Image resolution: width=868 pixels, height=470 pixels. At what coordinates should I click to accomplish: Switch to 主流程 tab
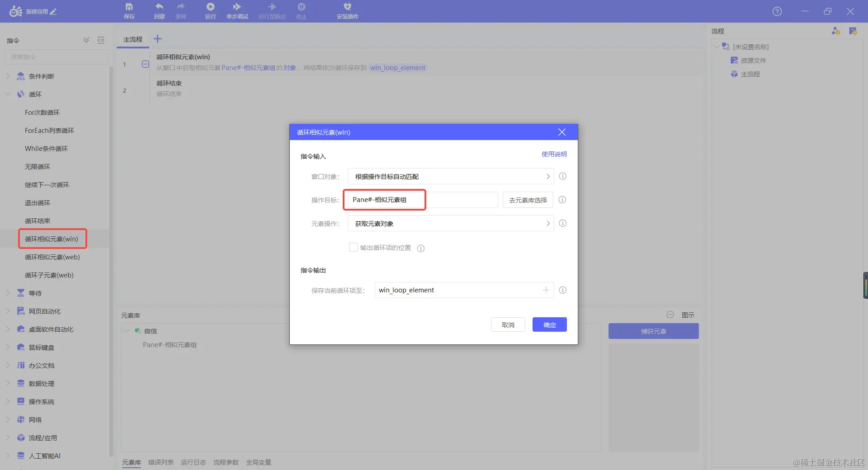[133, 39]
